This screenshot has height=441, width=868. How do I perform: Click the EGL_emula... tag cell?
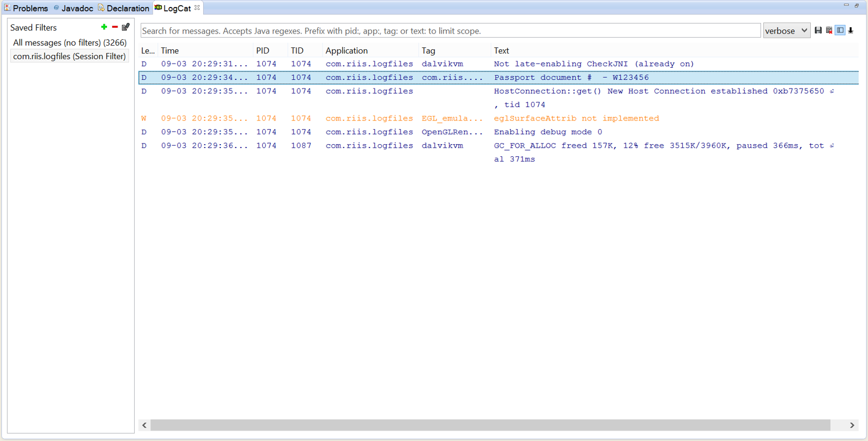pos(452,118)
